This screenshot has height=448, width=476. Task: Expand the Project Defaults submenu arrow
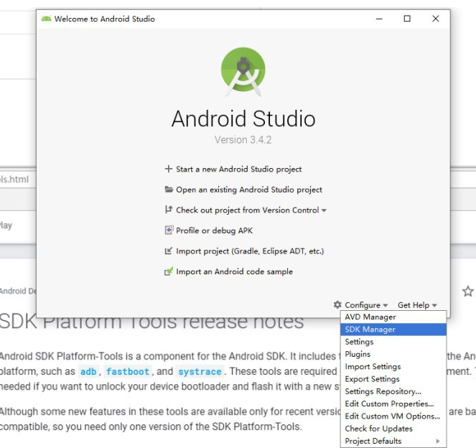(437, 441)
